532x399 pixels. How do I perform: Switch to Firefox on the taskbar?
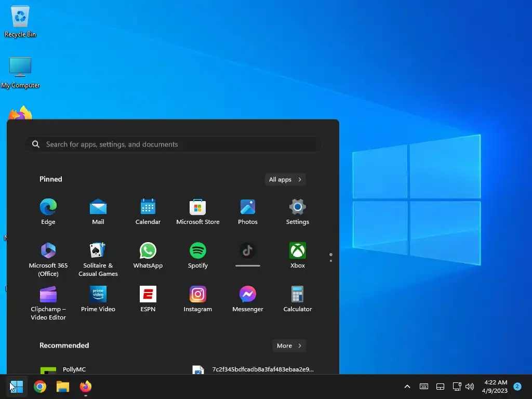point(86,387)
